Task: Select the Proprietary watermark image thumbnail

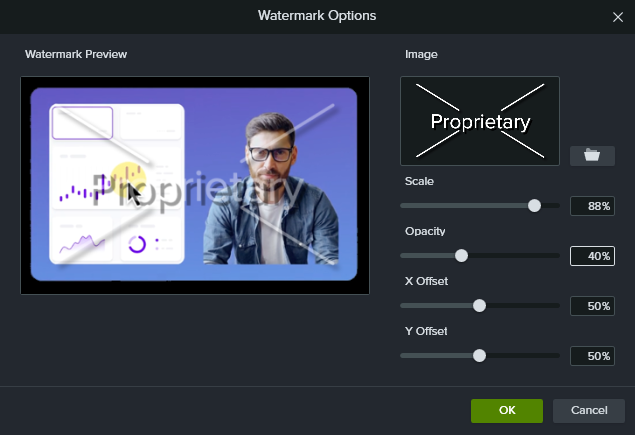Action: [x=480, y=121]
